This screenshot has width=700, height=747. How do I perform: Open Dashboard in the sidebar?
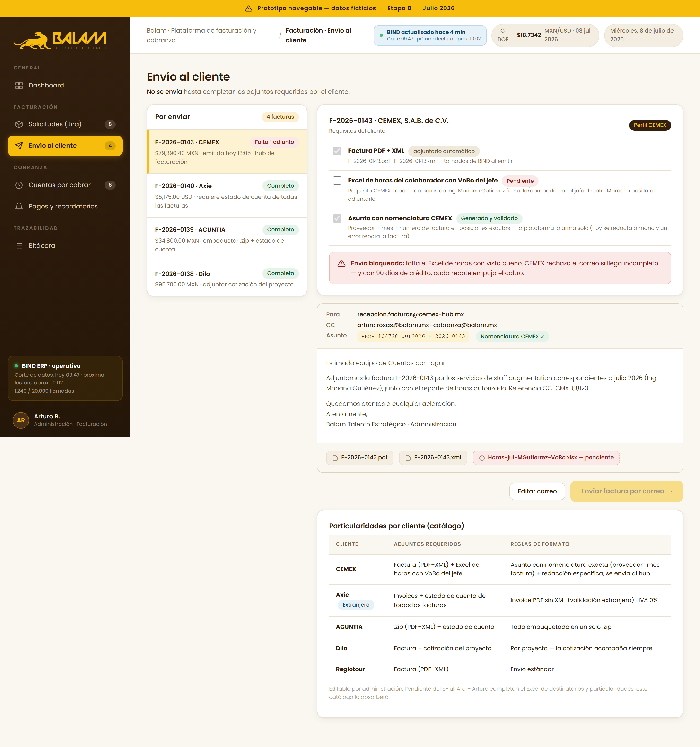65,85
